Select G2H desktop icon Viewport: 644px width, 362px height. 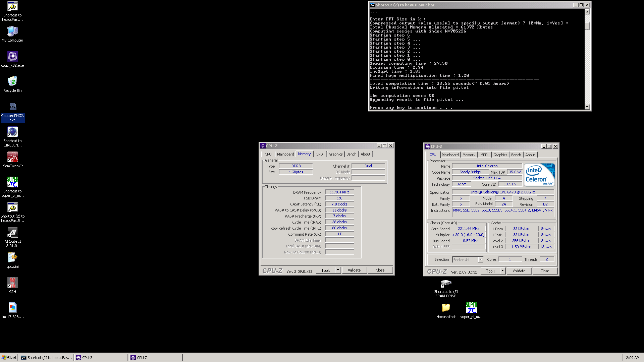12,286
